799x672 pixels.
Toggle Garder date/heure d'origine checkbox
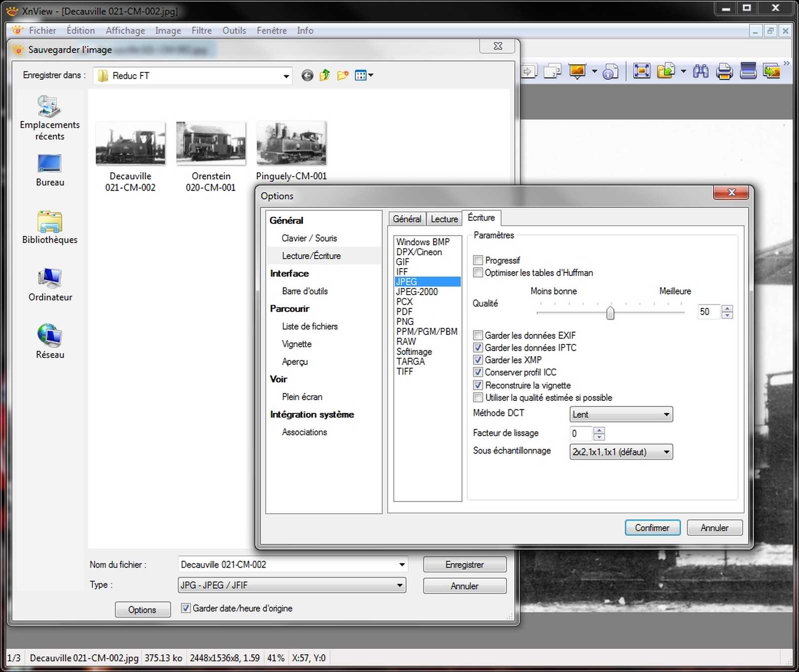coord(185,608)
